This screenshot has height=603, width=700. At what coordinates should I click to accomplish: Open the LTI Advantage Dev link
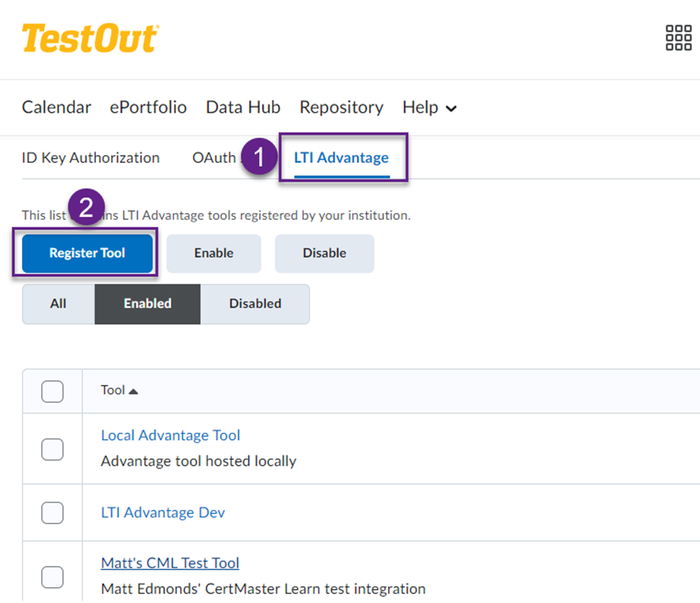163,512
